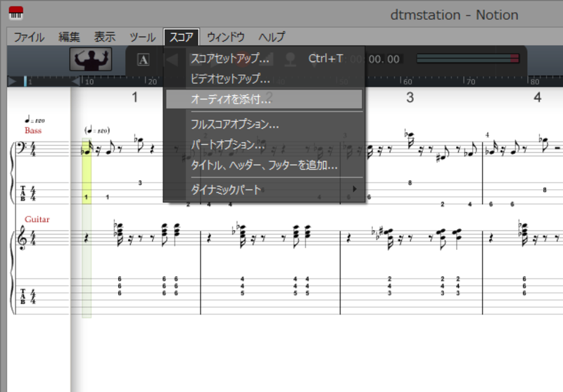
Task: Open the ウィンドウ menu
Action: pyautogui.click(x=225, y=37)
